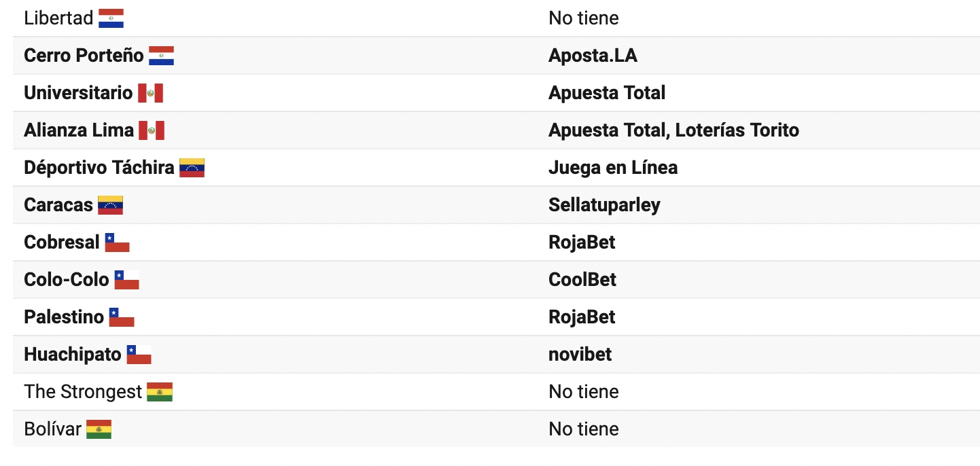
Task: Click the Peru flag beside Universitario
Action: (x=150, y=93)
